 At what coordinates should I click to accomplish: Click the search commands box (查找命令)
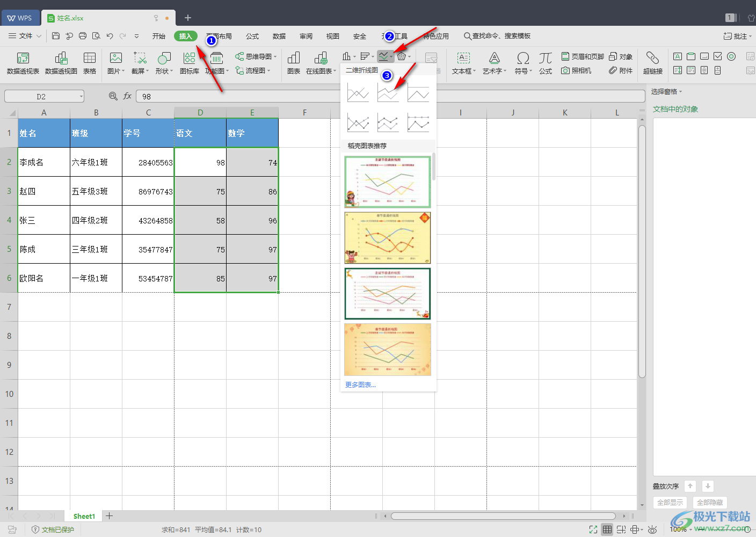pos(497,36)
